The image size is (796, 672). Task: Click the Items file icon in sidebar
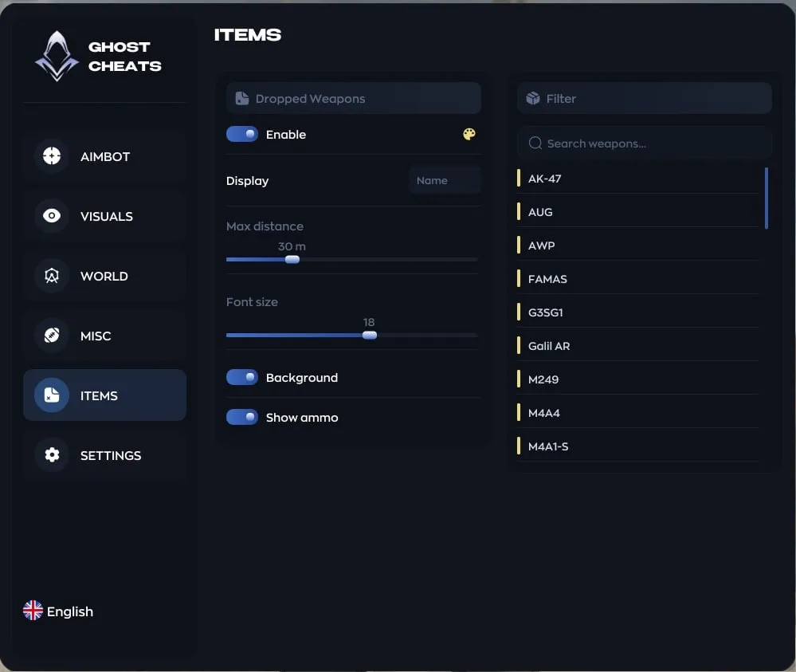52,395
